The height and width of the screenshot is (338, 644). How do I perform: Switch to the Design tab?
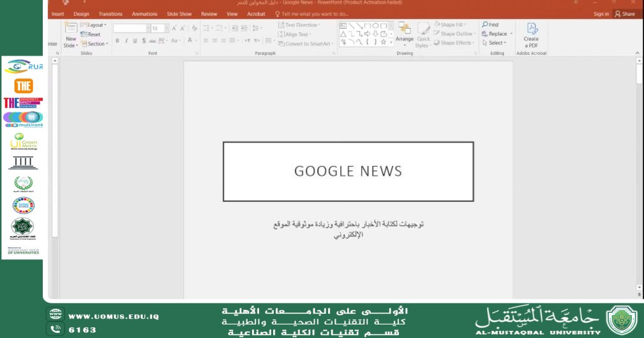[81, 14]
